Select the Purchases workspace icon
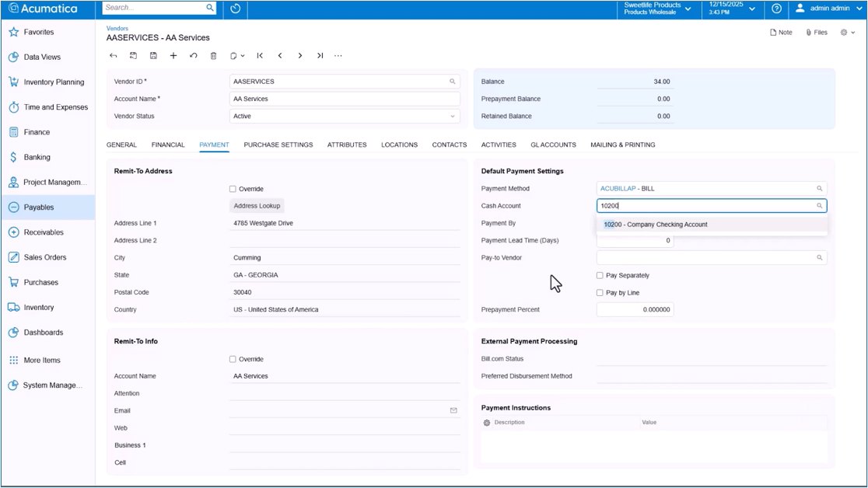Viewport: 868px width, 488px height. point(14,282)
